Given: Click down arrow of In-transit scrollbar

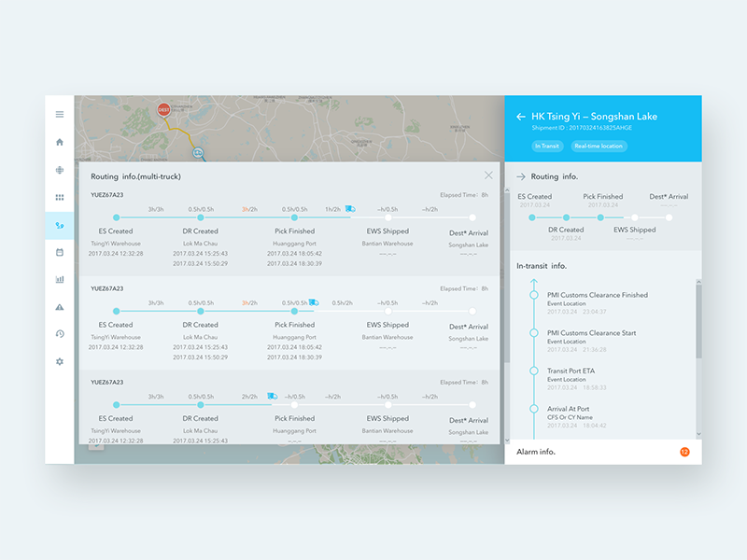Looking at the screenshot, I should [698, 434].
